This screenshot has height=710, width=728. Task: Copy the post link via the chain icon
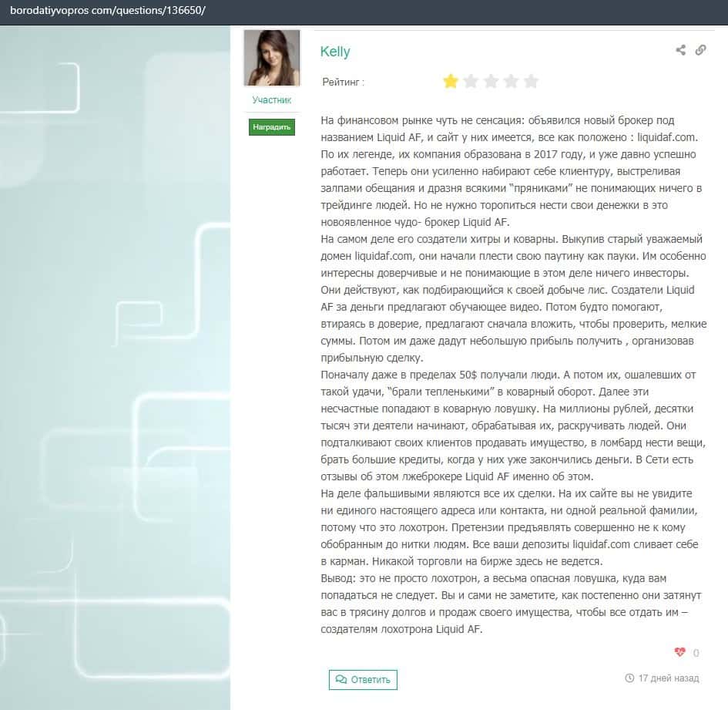click(x=700, y=50)
